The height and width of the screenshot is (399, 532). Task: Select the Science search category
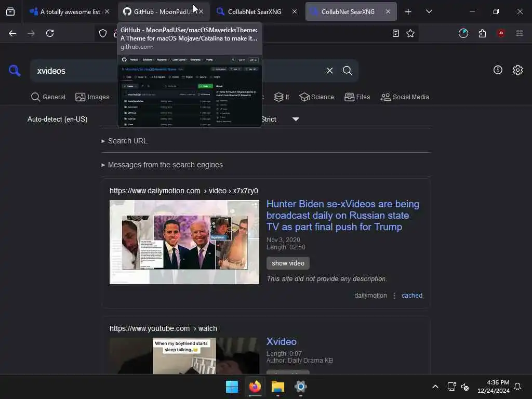(316, 97)
